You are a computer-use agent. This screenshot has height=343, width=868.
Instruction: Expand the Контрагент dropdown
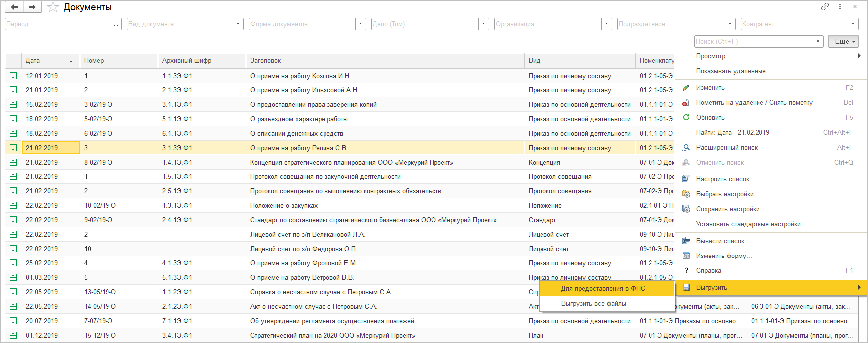[853, 24]
